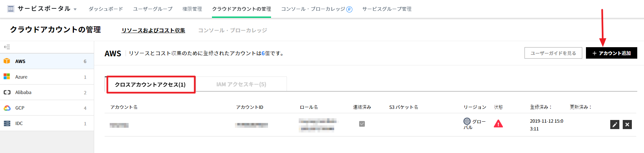Click the service portal grid icon

(x=11, y=9)
